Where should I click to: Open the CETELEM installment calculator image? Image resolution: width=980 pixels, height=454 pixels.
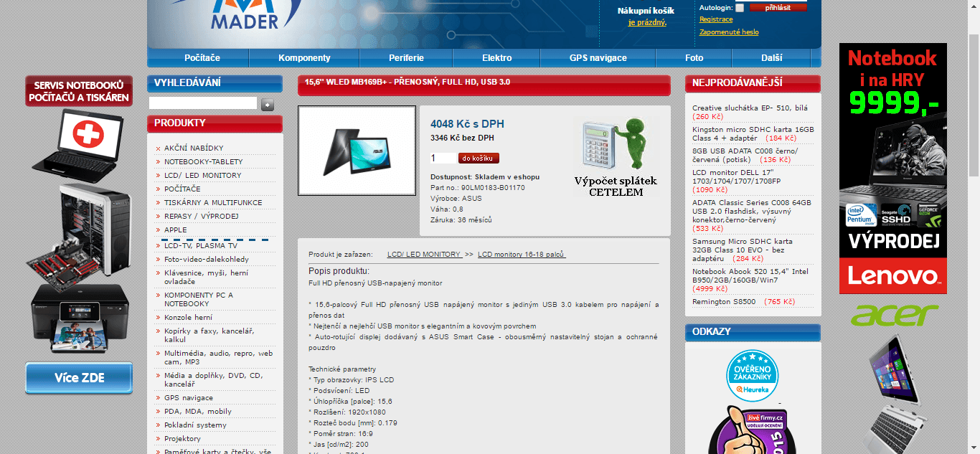tap(616, 157)
